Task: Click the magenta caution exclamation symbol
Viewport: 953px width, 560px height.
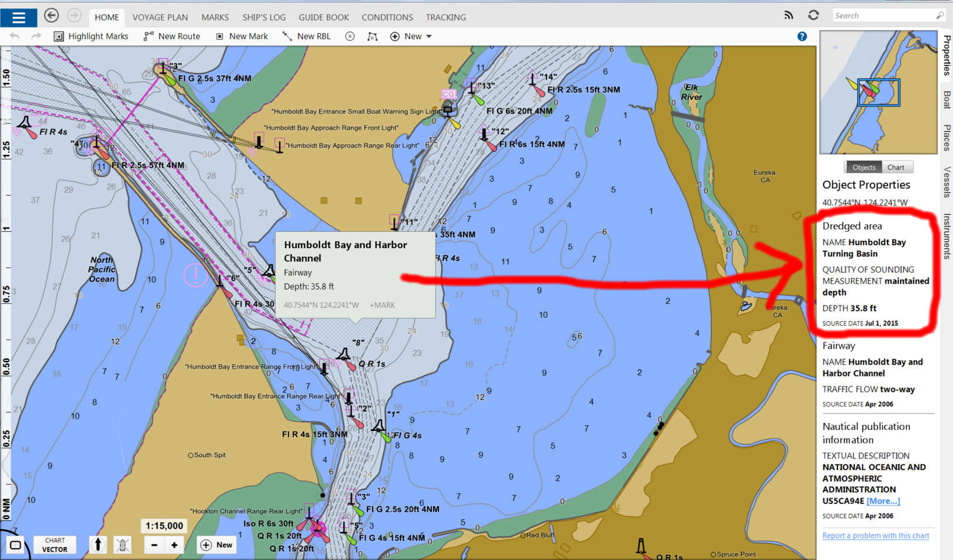Action: point(195,274)
